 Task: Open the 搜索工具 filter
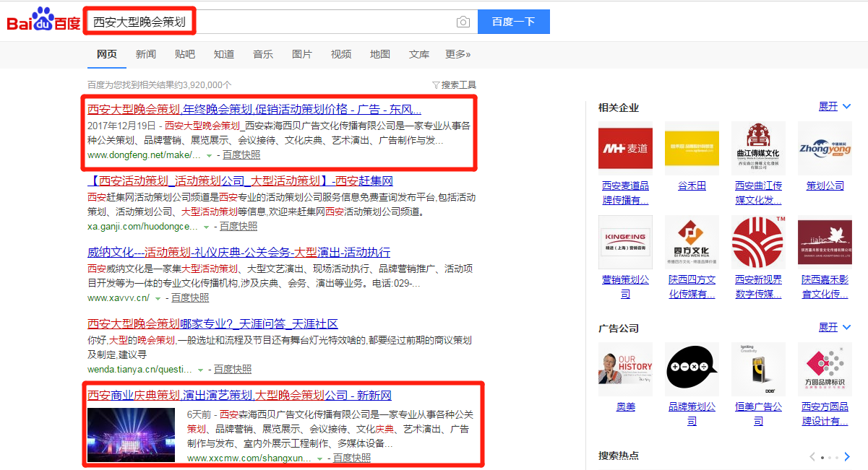[455, 84]
